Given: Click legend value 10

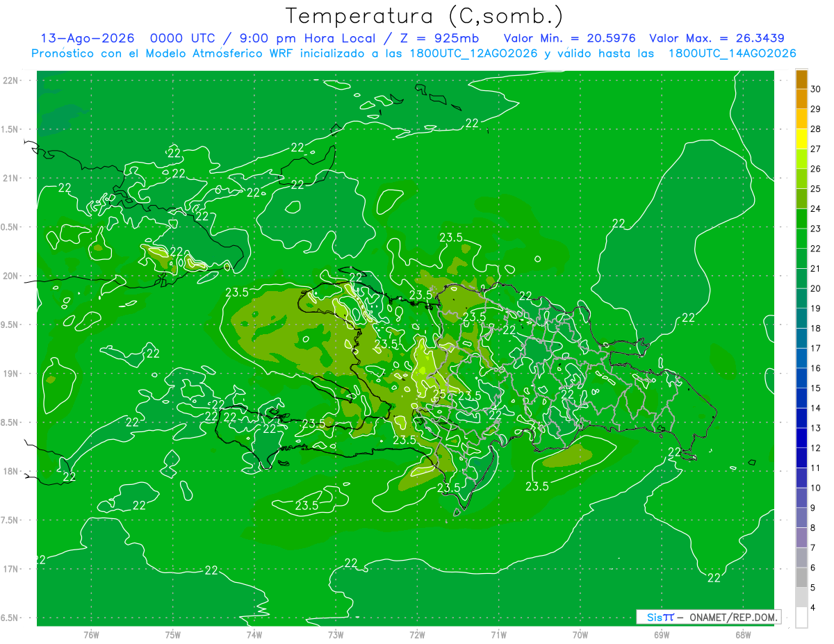Looking at the screenshot, I should (816, 488).
